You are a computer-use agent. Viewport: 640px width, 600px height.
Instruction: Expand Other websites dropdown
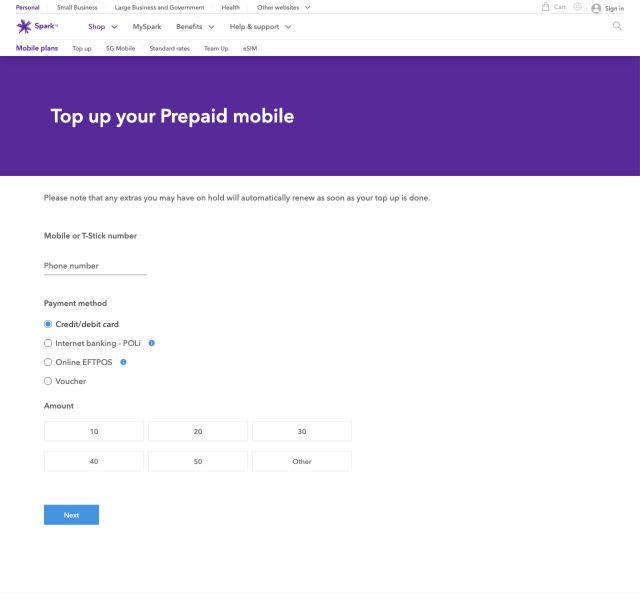click(284, 7)
